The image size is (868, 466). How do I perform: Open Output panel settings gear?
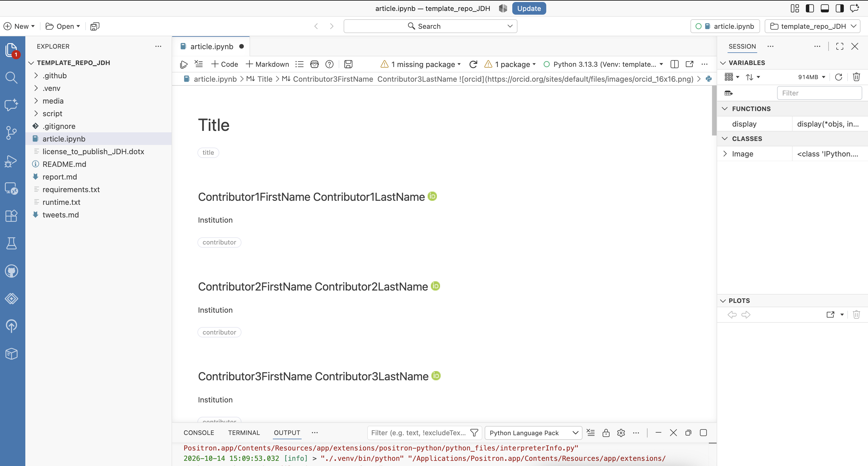pyautogui.click(x=621, y=433)
